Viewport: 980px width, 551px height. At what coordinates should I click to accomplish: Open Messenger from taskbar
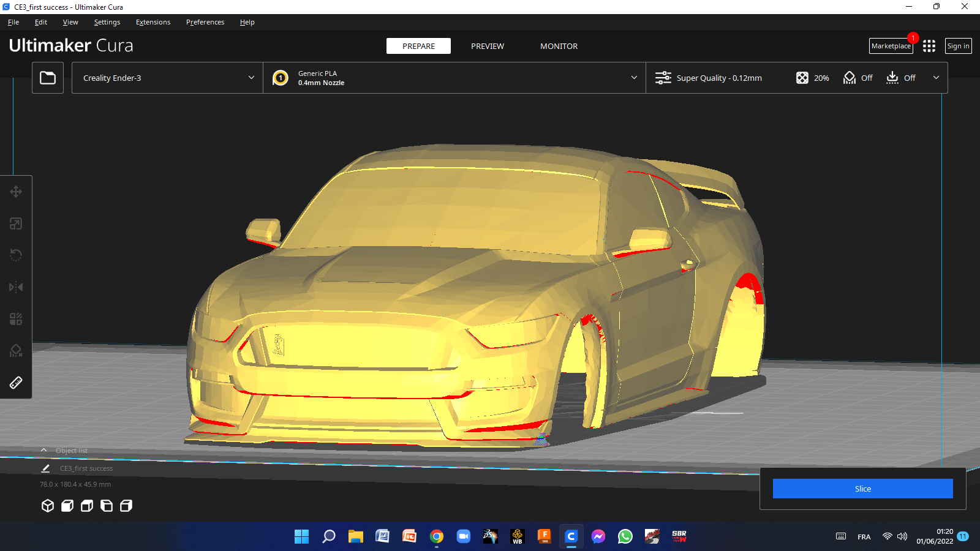click(x=598, y=537)
